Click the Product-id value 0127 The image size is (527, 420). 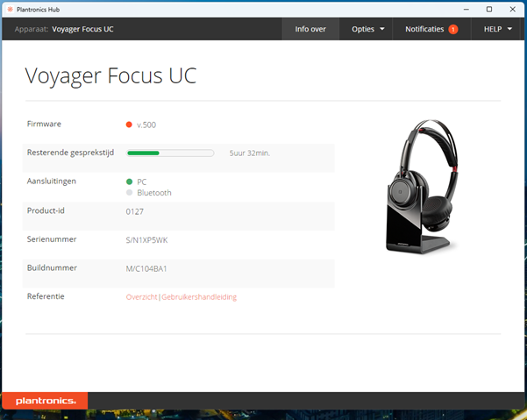(x=135, y=211)
